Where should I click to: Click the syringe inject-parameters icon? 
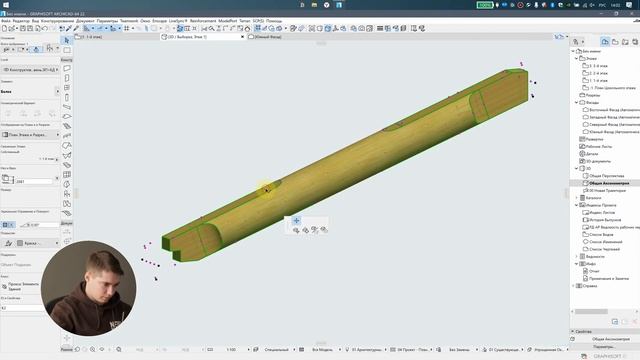[76, 28]
